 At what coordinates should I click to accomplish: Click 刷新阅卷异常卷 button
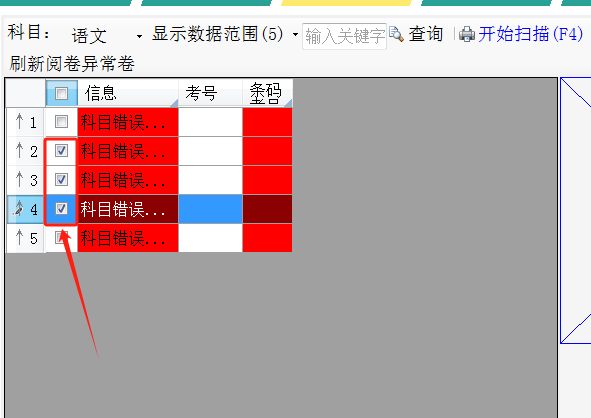tap(72, 63)
